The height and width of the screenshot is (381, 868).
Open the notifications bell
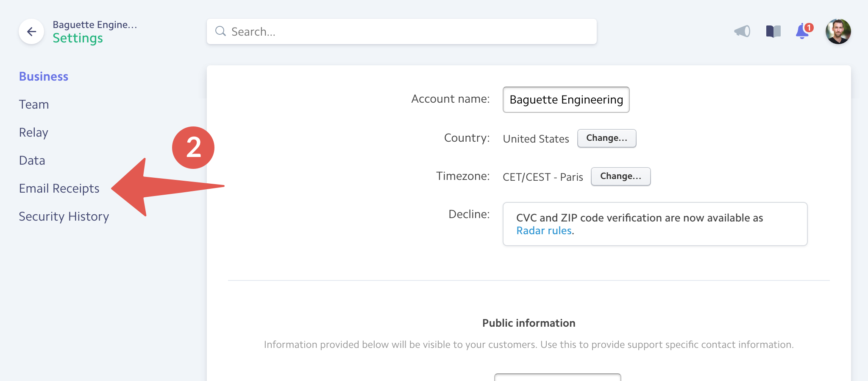click(802, 31)
